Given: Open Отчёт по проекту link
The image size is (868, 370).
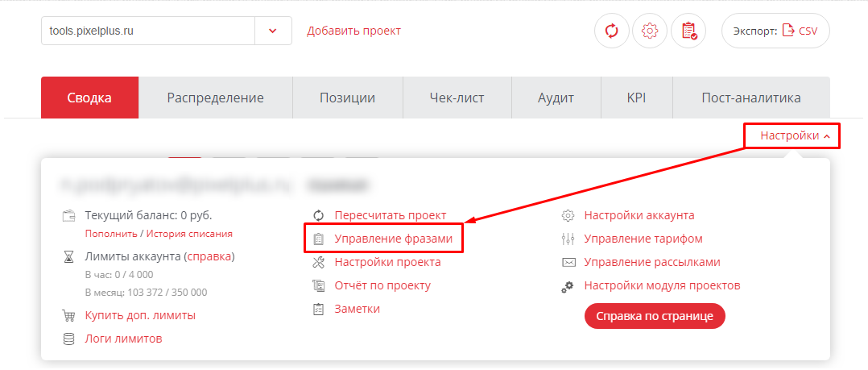Looking at the screenshot, I should 382,286.
